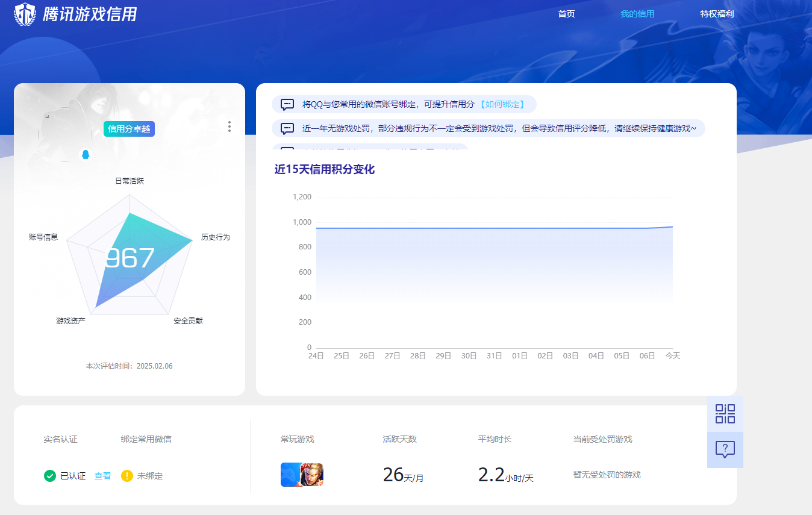
Task: Click the 将QQ与您常用的微信账号绑定 notice text
Action: (389, 104)
